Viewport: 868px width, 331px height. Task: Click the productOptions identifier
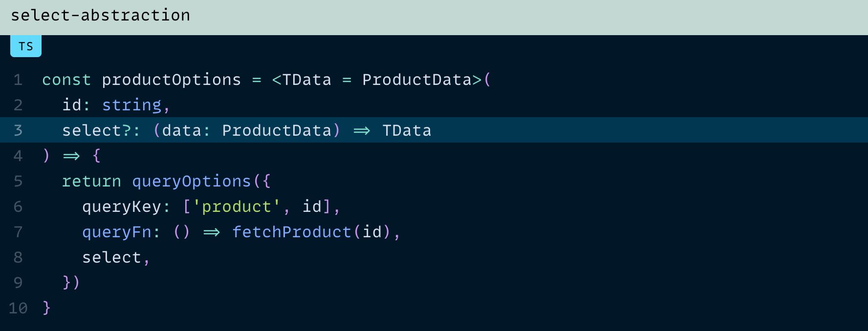point(172,80)
